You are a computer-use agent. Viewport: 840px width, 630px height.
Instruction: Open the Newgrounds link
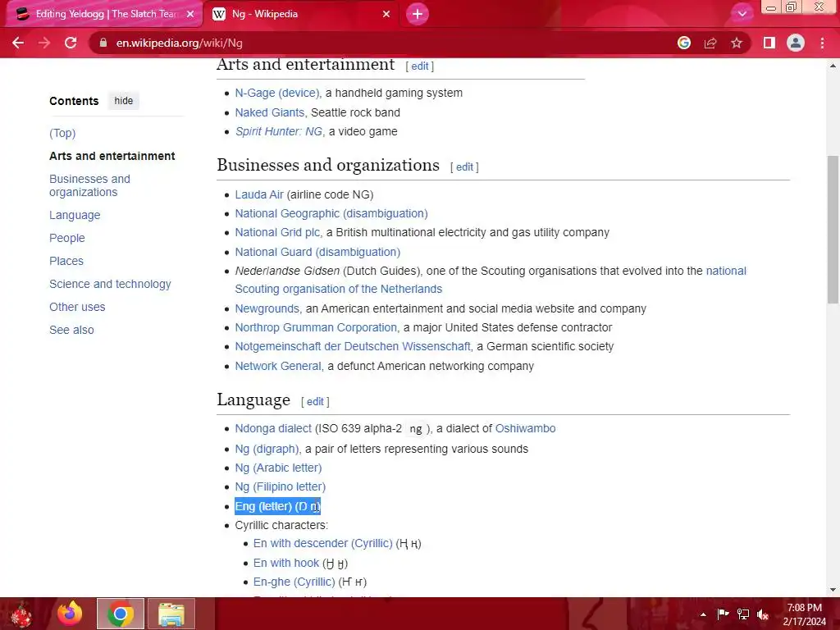pos(267,308)
